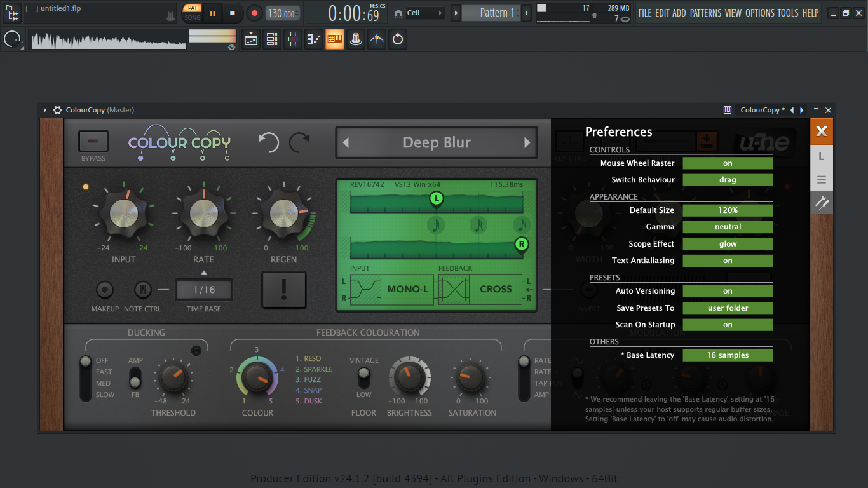Click the undo arrow in ColourCopy

268,142
